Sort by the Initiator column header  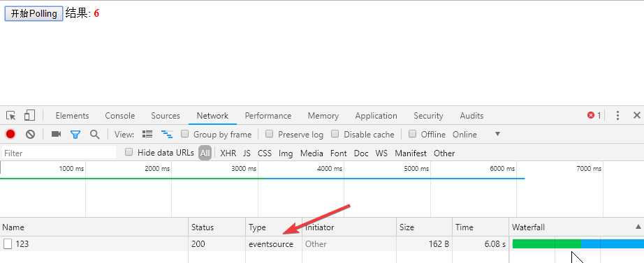349,227
